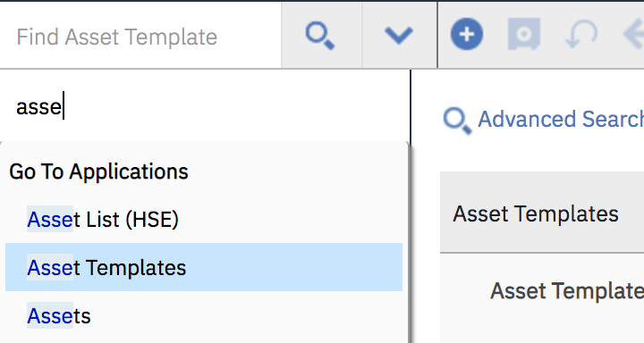This screenshot has width=644, height=343.
Task: Sort by the Asset Template column header
Action: (x=567, y=291)
